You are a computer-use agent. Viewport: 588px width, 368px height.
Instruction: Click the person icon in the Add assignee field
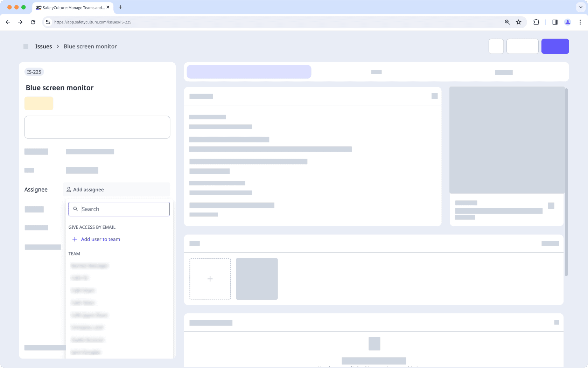(69, 189)
